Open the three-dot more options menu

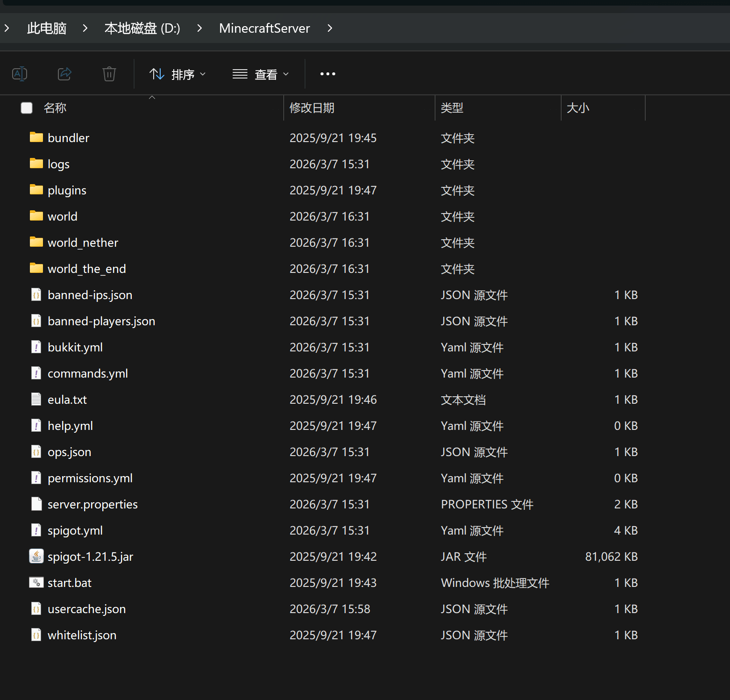327,74
